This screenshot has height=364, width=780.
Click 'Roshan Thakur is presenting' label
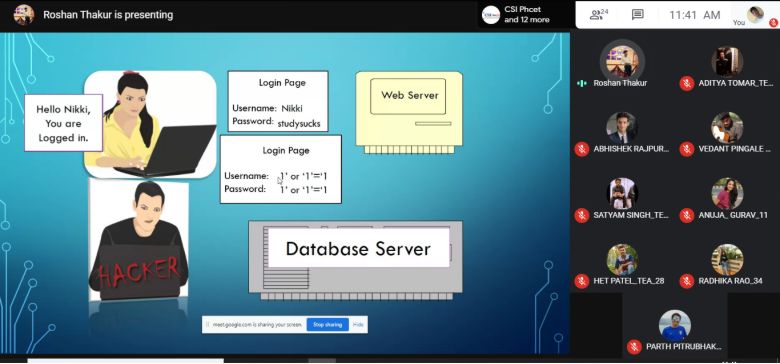[108, 15]
